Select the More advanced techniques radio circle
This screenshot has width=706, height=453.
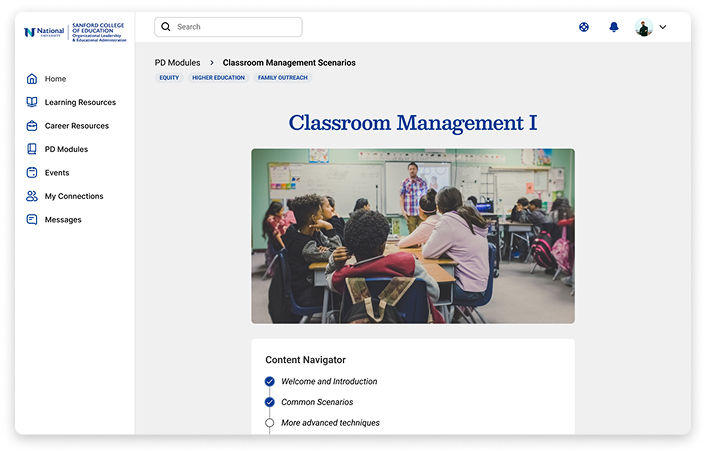(x=269, y=423)
